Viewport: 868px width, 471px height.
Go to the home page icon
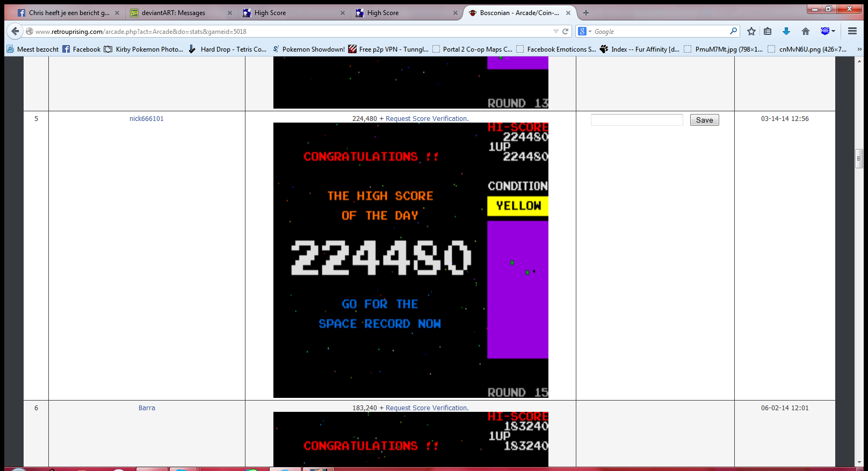click(805, 31)
